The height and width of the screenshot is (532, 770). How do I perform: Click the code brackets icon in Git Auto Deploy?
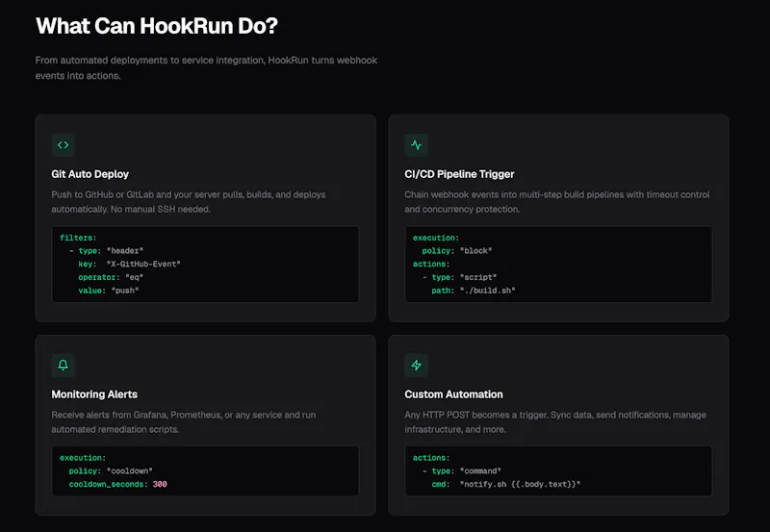coord(63,144)
